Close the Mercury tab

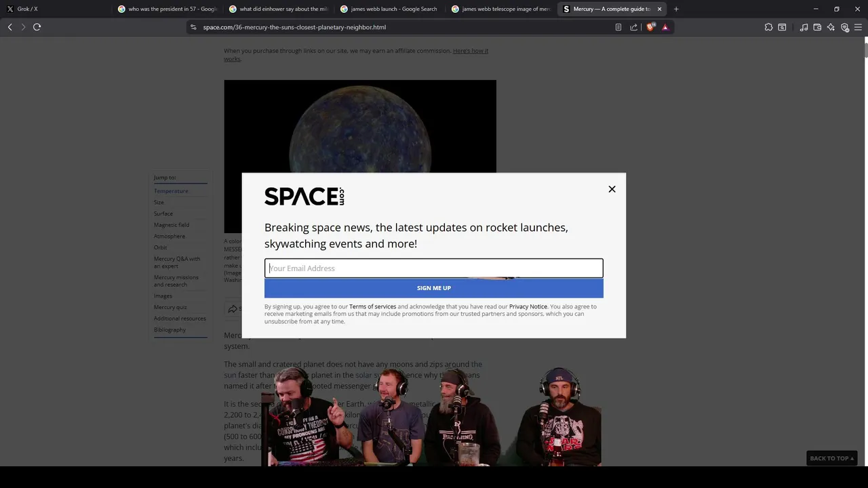point(659,9)
